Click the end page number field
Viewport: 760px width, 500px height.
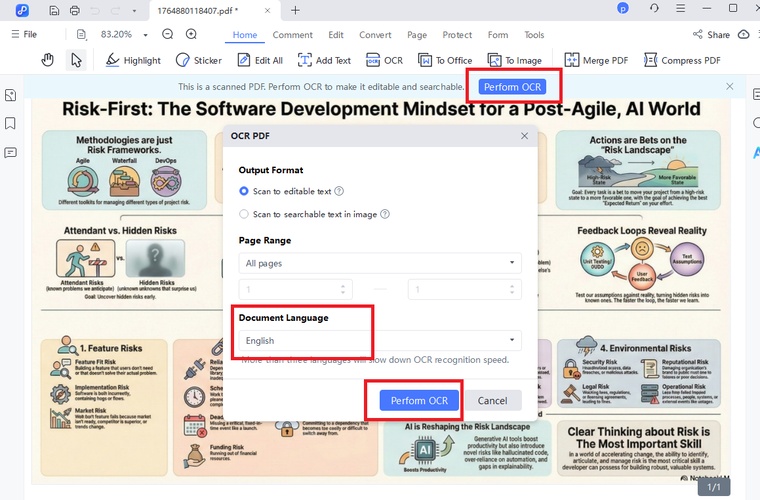point(464,289)
